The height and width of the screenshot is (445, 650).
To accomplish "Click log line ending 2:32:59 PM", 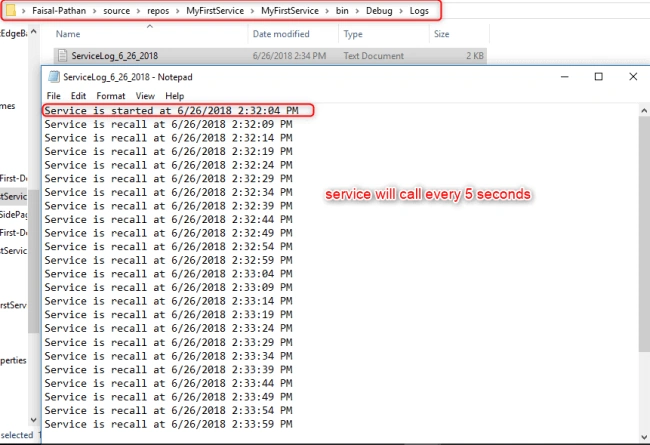I will [x=168, y=260].
